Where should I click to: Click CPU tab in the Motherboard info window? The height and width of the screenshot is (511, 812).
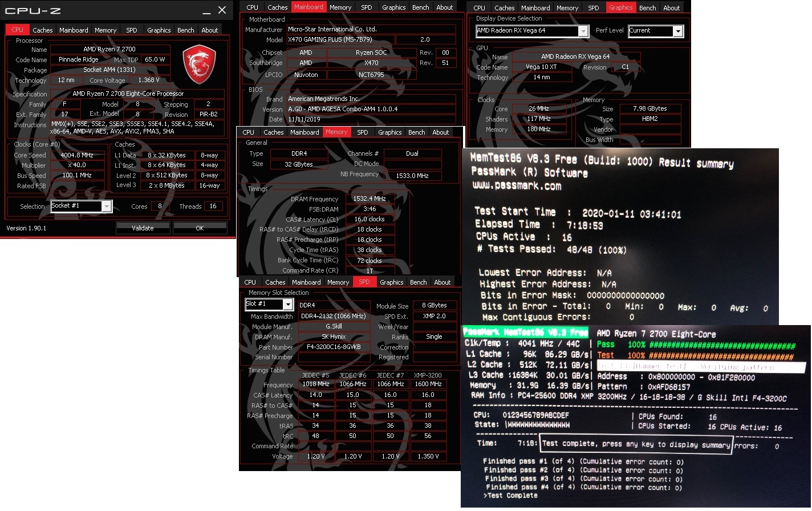(253, 7)
